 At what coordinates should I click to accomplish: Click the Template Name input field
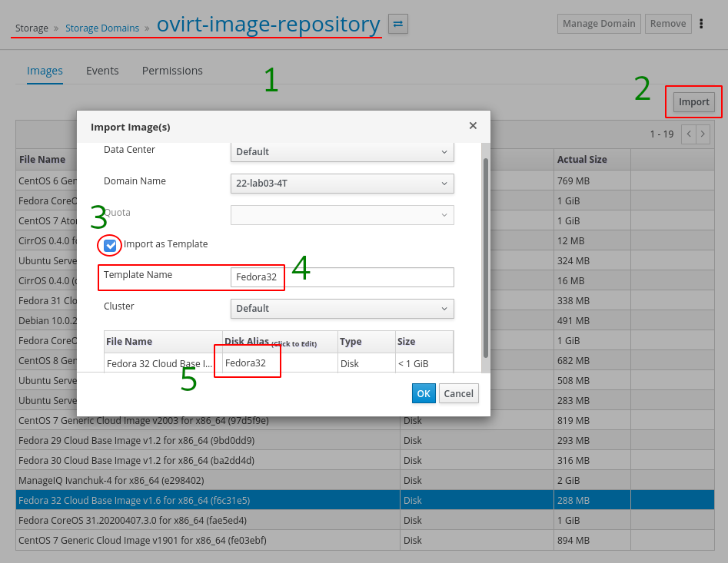point(342,277)
